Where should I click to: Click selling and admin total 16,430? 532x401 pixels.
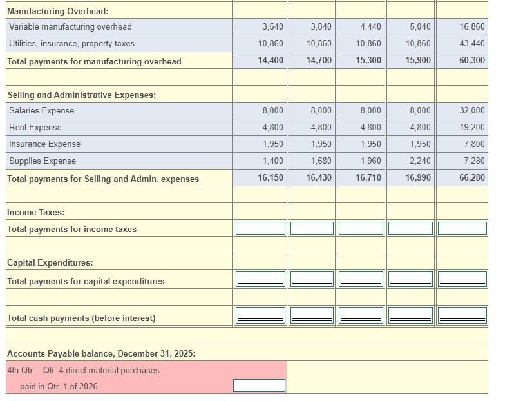319,177
